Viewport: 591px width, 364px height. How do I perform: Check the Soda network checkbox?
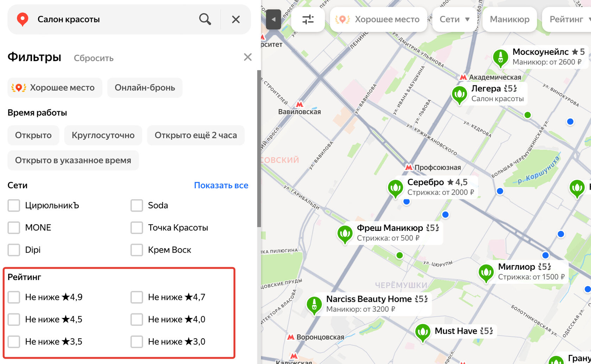[x=136, y=206]
